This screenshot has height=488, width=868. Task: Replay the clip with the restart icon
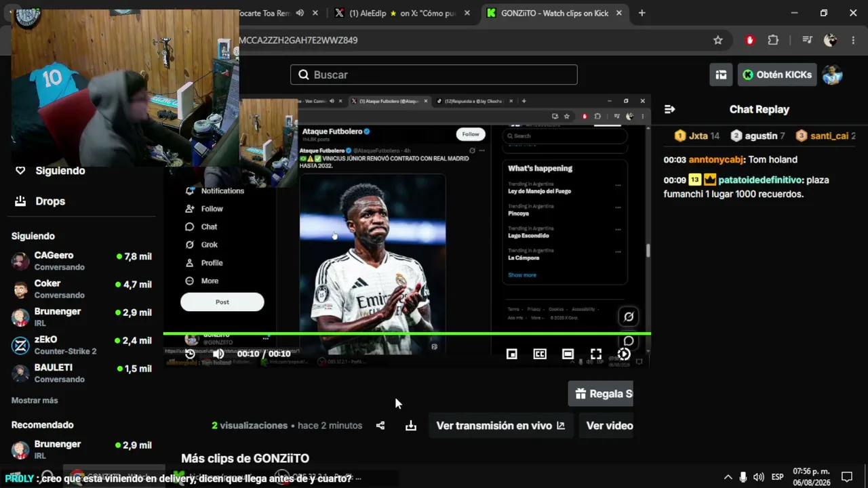(x=190, y=354)
